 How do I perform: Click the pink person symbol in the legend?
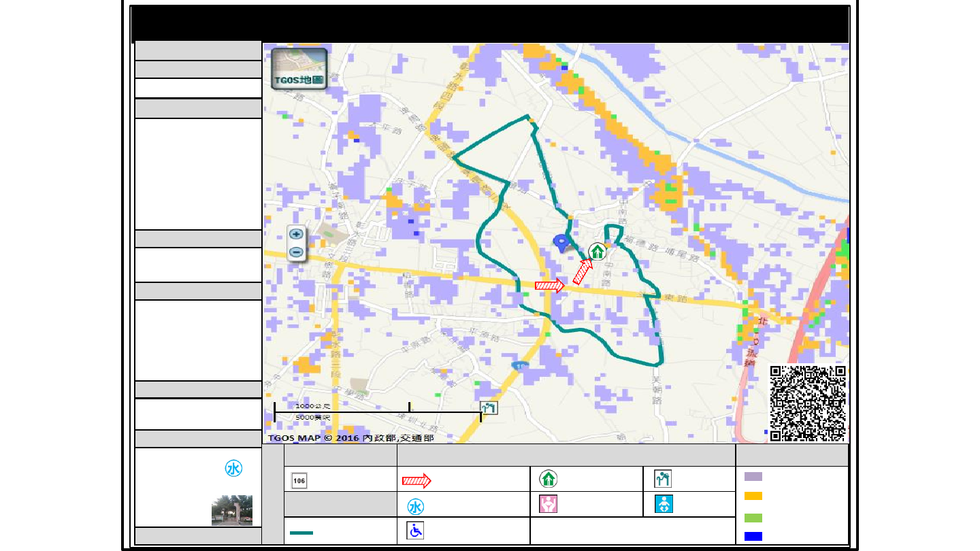(x=549, y=504)
